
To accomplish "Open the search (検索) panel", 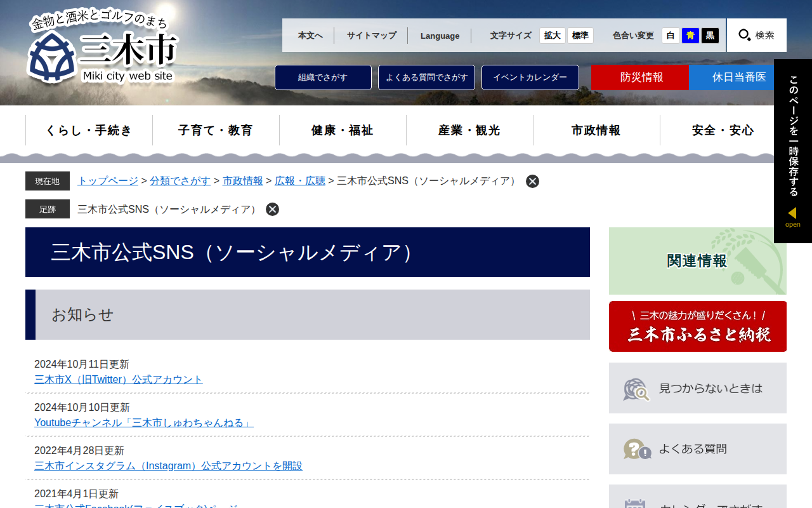I will click(757, 35).
